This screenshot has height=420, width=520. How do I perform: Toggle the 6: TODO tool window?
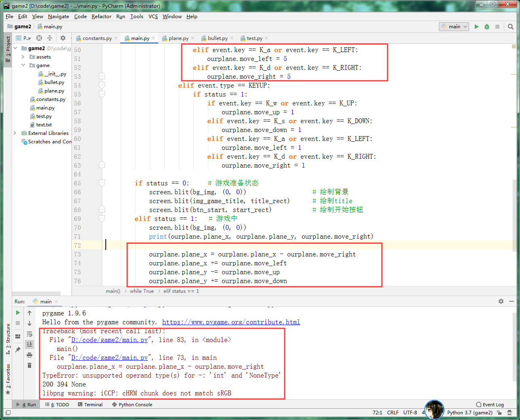click(x=57, y=405)
